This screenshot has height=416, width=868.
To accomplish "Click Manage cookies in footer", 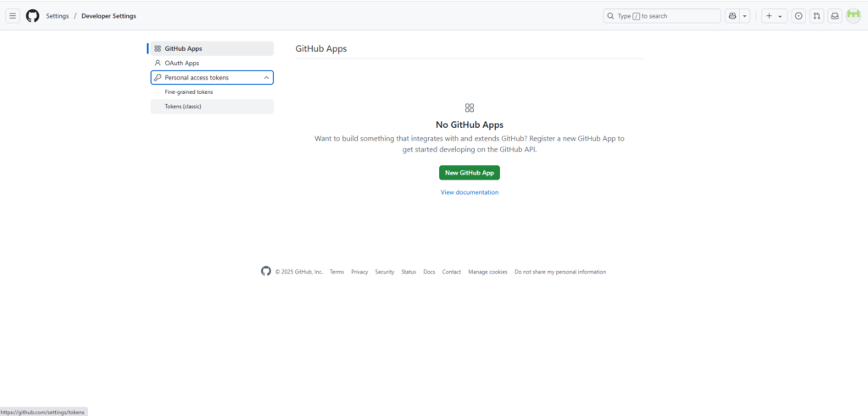I will click(x=487, y=272).
